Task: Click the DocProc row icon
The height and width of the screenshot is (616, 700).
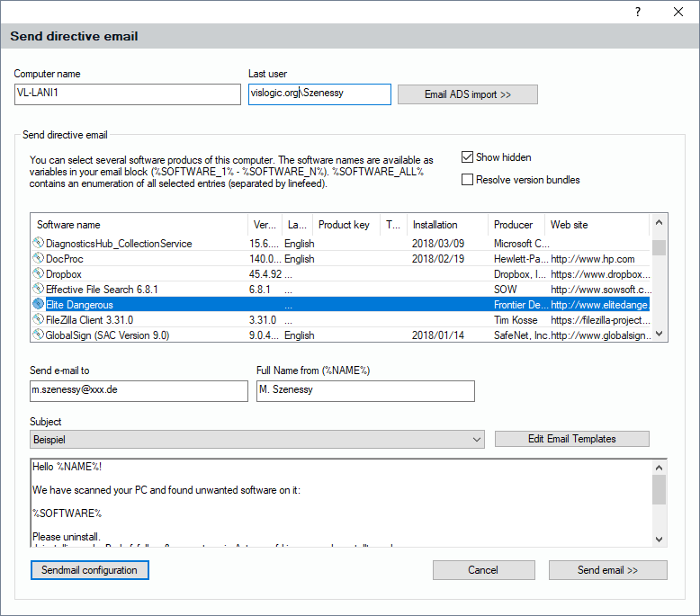Action: coord(38,259)
